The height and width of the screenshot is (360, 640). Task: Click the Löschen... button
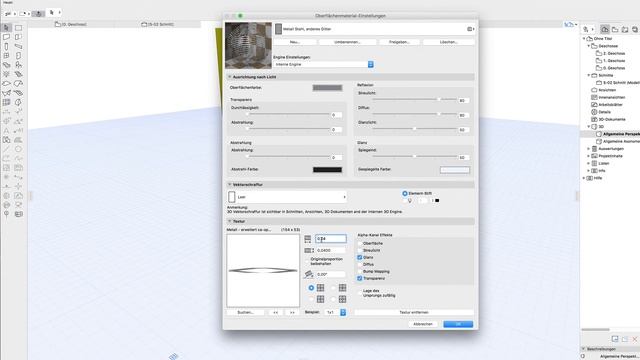[x=449, y=42]
